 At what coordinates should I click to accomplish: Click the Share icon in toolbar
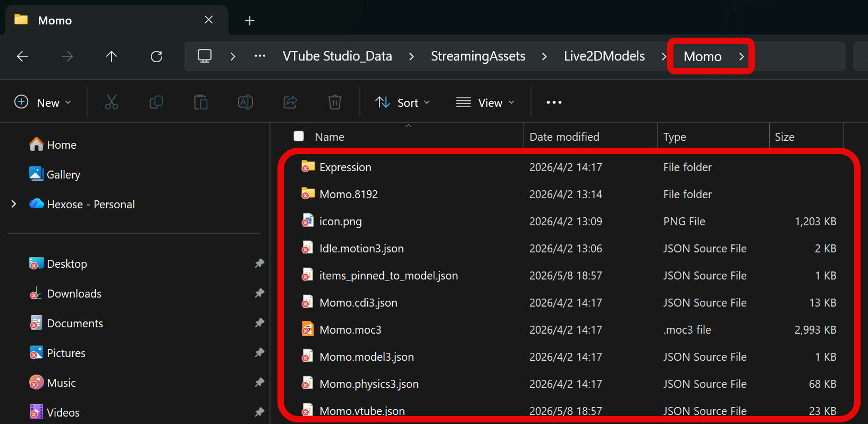pyautogui.click(x=290, y=102)
